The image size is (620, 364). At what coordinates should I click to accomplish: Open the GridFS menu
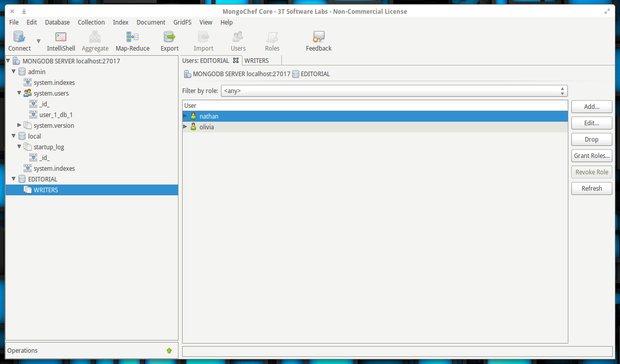click(x=182, y=22)
